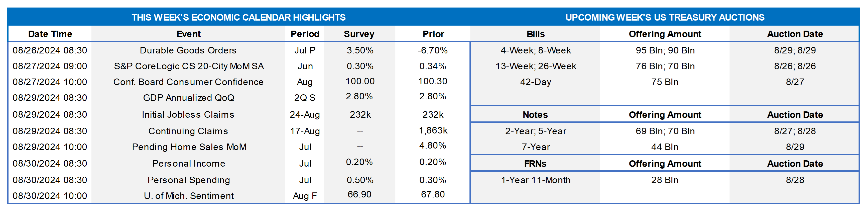Click the Bills section header
This screenshot has height=212, width=868.
pyautogui.click(x=535, y=34)
